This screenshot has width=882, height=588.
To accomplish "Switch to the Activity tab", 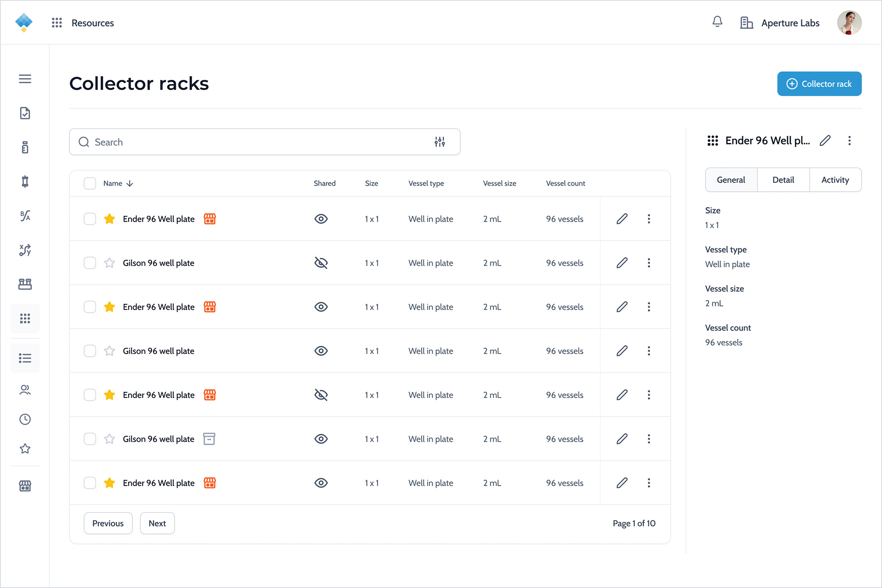I will click(835, 180).
